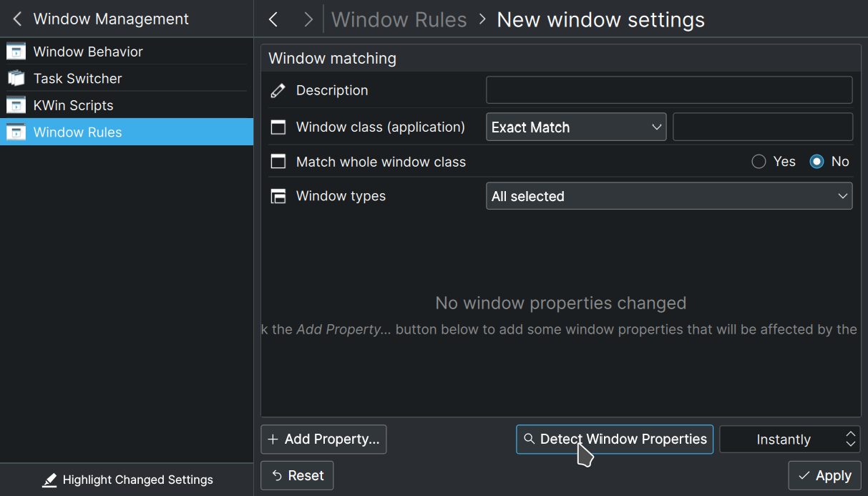868x496 pixels.
Task: Click the Detect Window Properties button
Action: [x=615, y=439]
